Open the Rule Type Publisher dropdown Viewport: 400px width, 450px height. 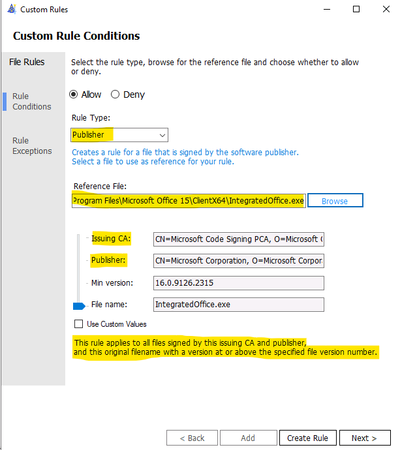pyautogui.click(x=119, y=135)
